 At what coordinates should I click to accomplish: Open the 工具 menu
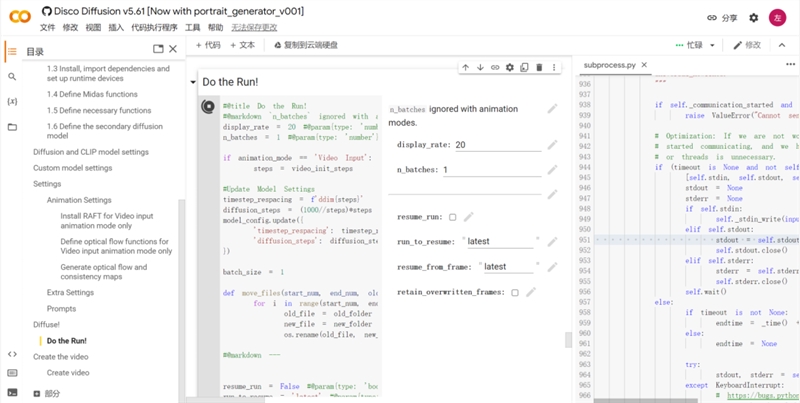(x=192, y=28)
